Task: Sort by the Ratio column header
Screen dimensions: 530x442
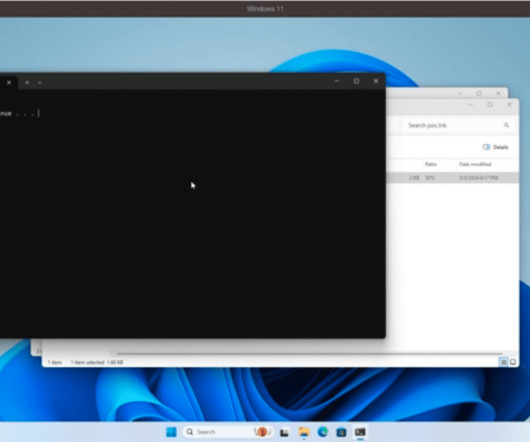Action: (x=431, y=164)
